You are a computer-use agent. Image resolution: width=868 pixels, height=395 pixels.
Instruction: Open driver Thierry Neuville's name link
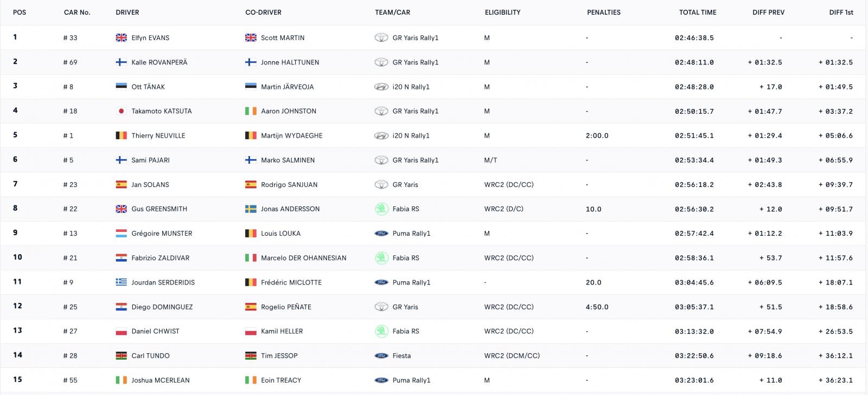[158, 135]
